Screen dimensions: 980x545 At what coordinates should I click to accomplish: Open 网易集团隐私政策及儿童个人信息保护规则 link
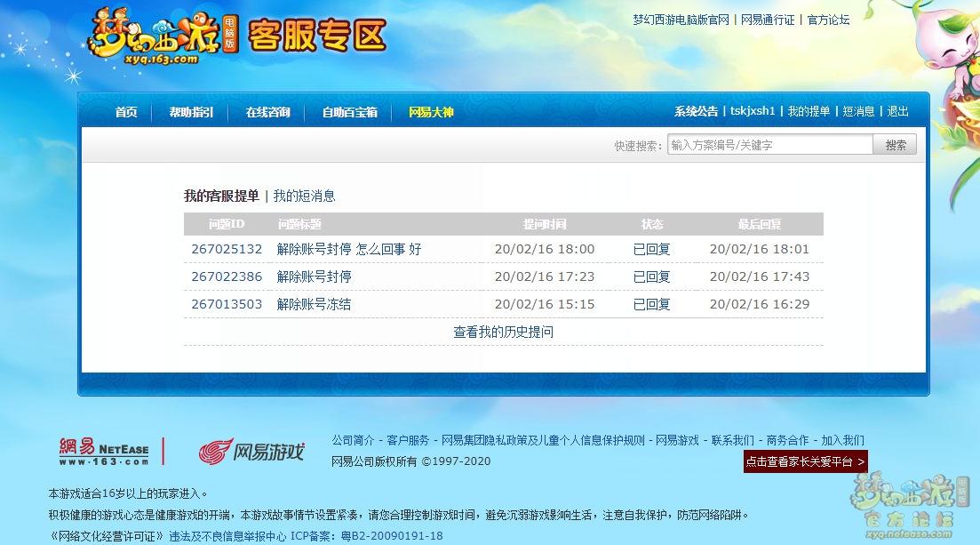coord(543,440)
